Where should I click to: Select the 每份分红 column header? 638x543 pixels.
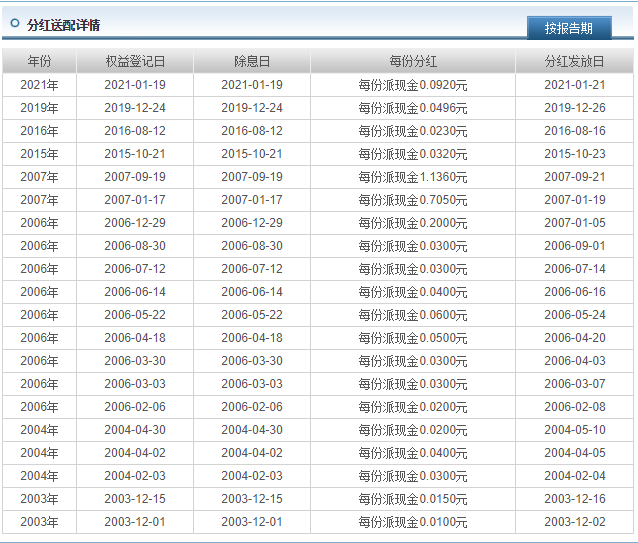click(x=413, y=61)
